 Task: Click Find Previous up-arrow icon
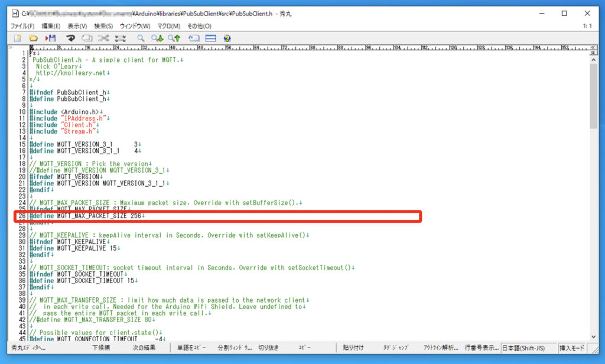[x=174, y=38]
